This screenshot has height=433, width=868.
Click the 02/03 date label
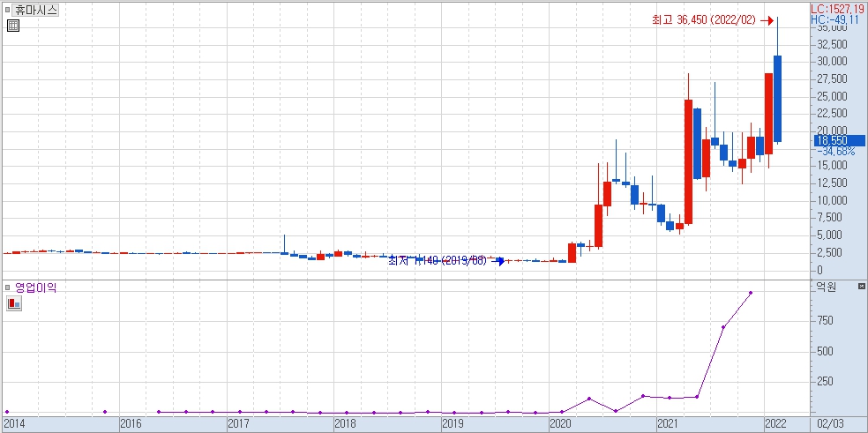pyautogui.click(x=830, y=425)
